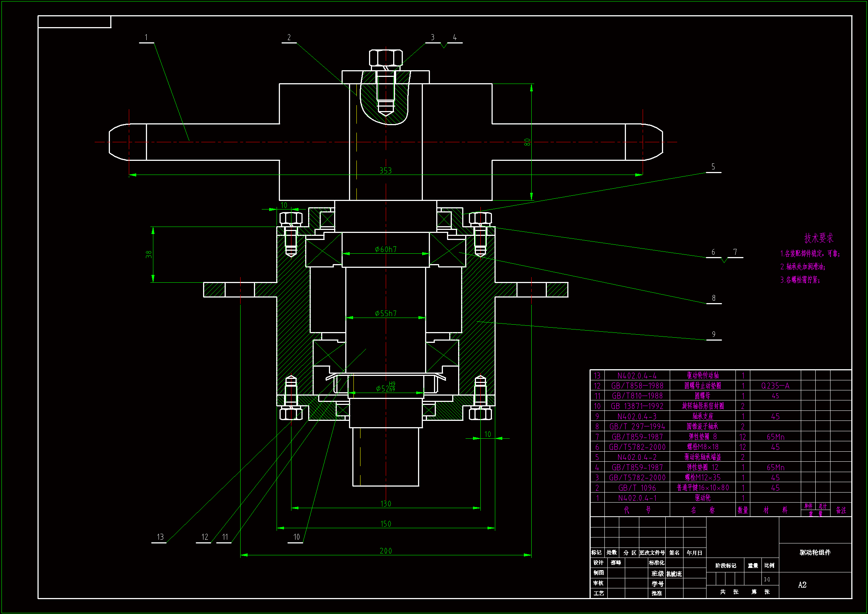Select the 38 vertical dimension text
The width and height of the screenshot is (868, 614).
pyautogui.click(x=149, y=254)
